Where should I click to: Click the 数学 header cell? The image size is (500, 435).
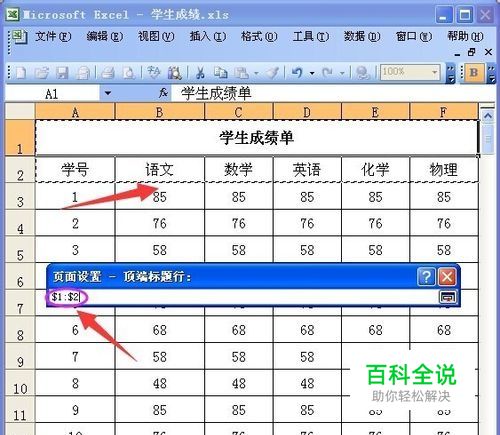(x=239, y=169)
